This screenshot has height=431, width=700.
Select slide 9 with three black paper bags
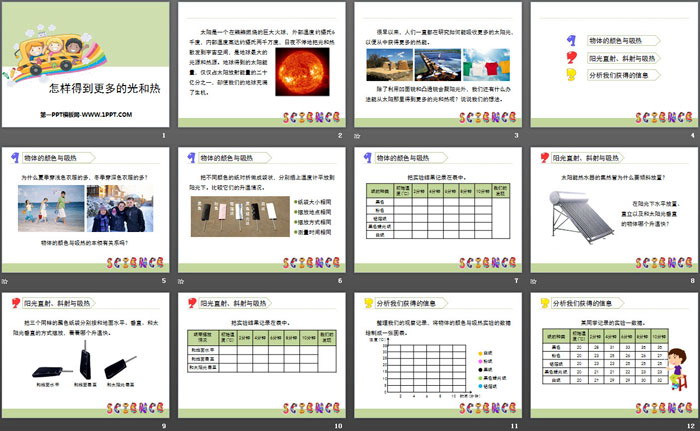pos(86,360)
